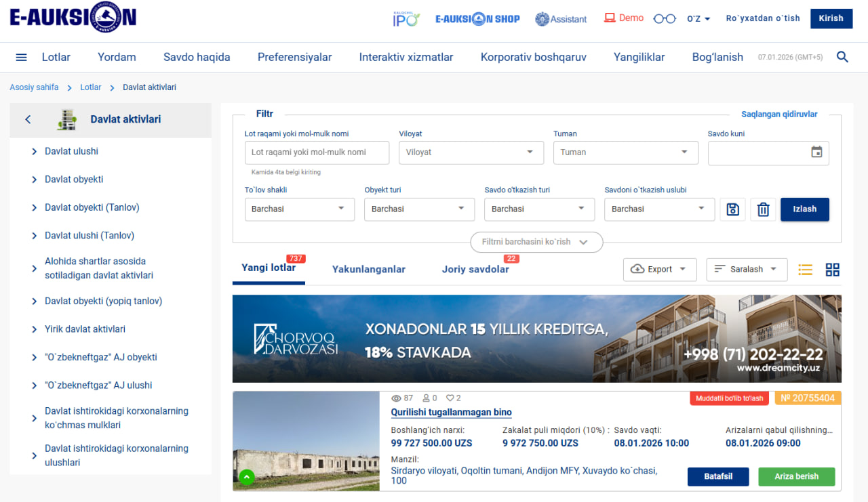
Task: Open the Viloyat dropdown
Action: [x=471, y=152]
